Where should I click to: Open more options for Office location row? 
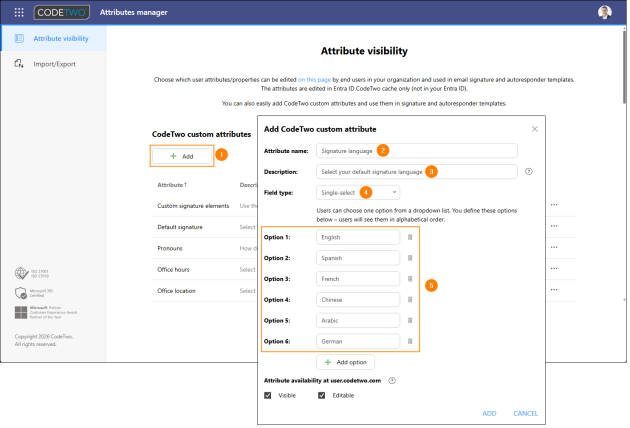coord(554,289)
